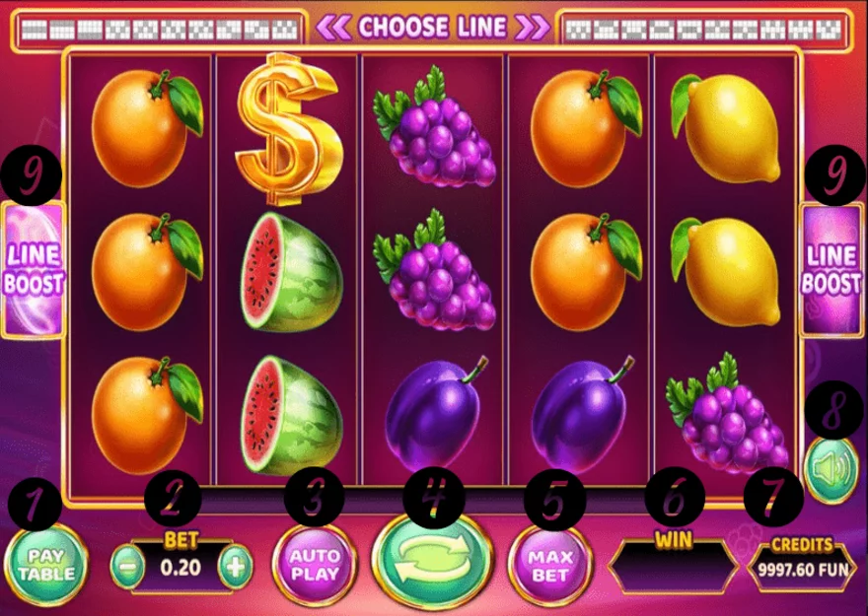Activate left Line Boost panel
Viewport: 868px width, 616px height.
pyautogui.click(x=34, y=269)
